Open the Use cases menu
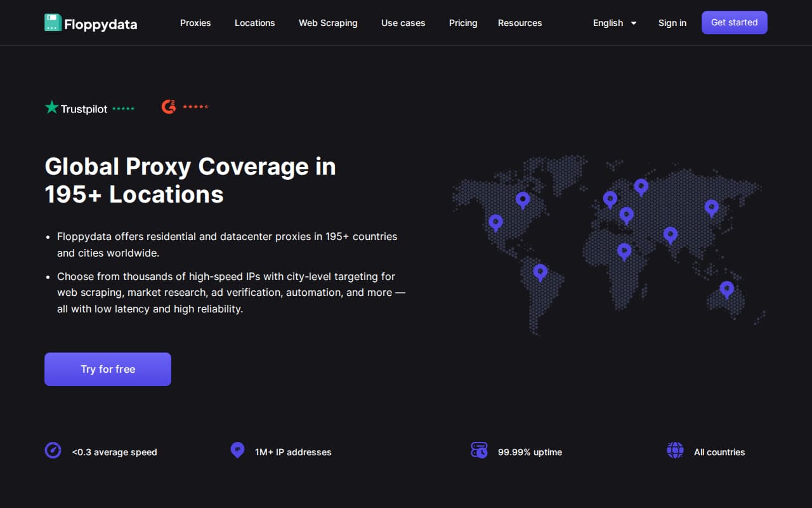Viewport: 812px width, 508px height. (403, 23)
